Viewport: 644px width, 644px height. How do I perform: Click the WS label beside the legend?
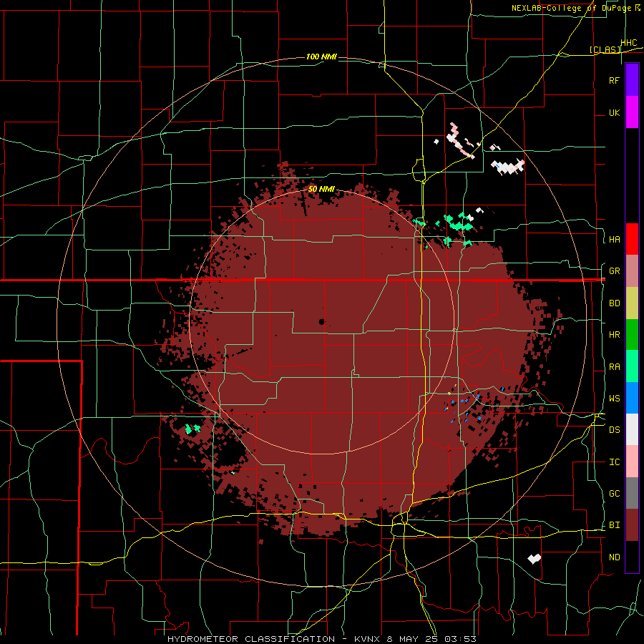point(614,399)
